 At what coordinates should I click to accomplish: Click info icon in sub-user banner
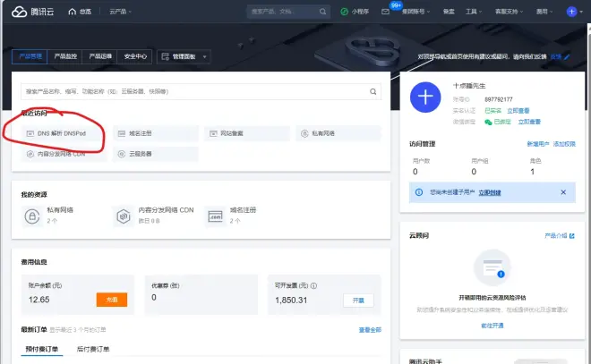(419, 192)
